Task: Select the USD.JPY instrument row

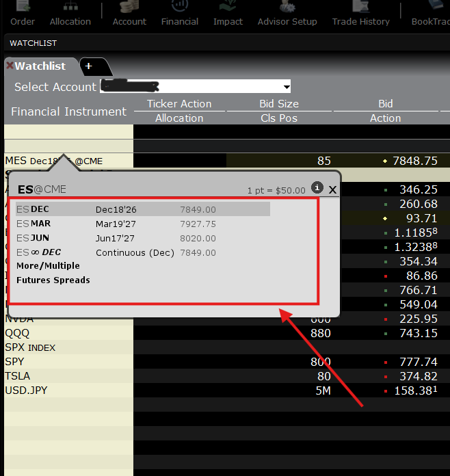Action: [x=68, y=391]
